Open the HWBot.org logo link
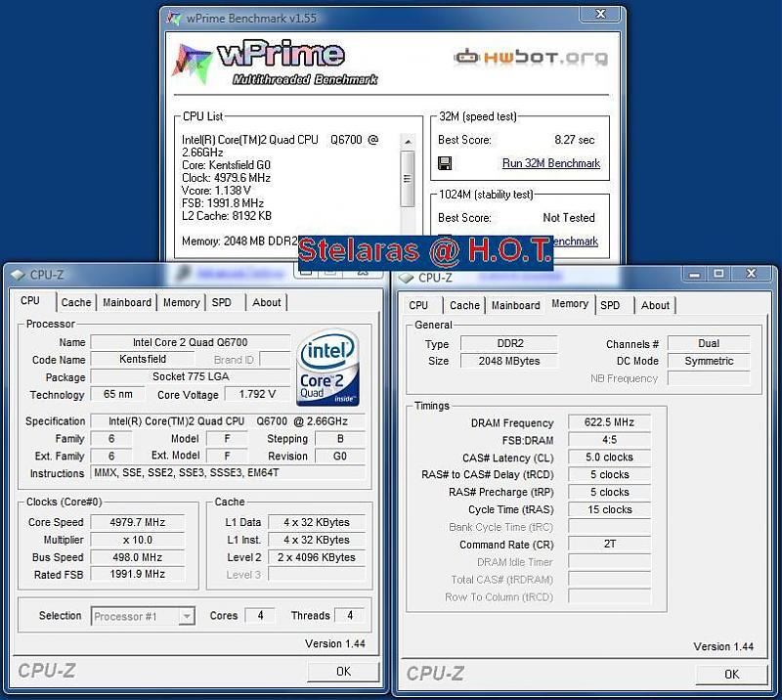 coord(531,57)
